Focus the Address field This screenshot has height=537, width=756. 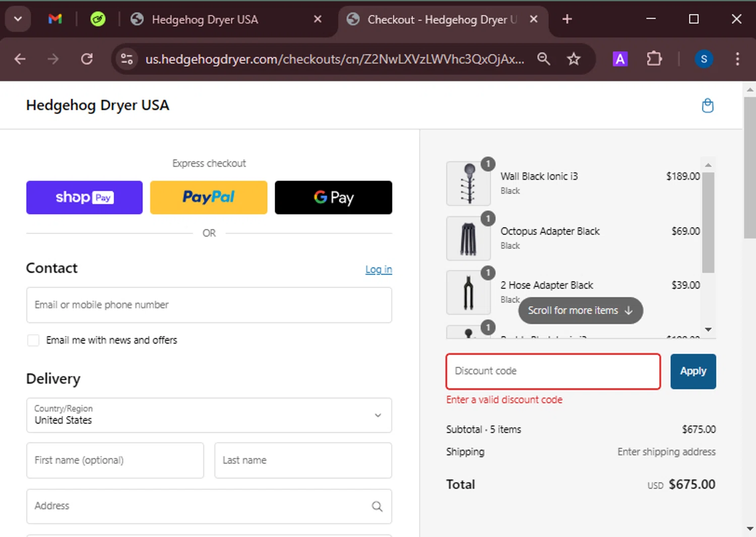click(209, 506)
